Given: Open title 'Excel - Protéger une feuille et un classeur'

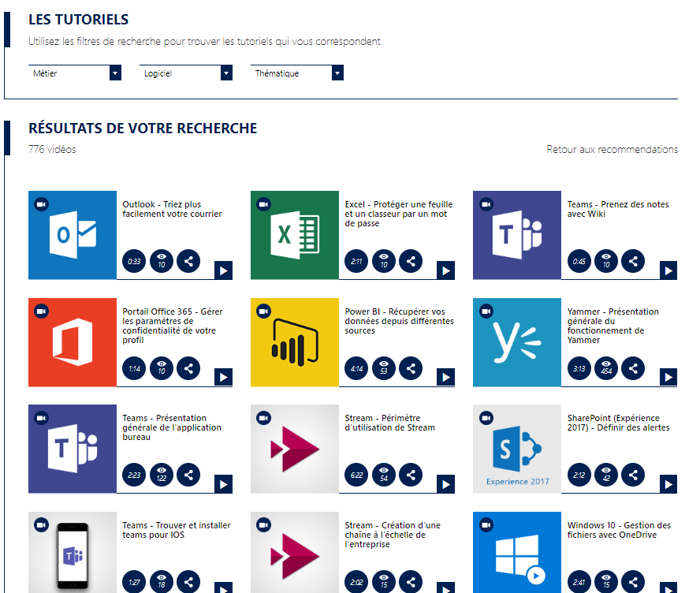Looking at the screenshot, I should tap(399, 214).
